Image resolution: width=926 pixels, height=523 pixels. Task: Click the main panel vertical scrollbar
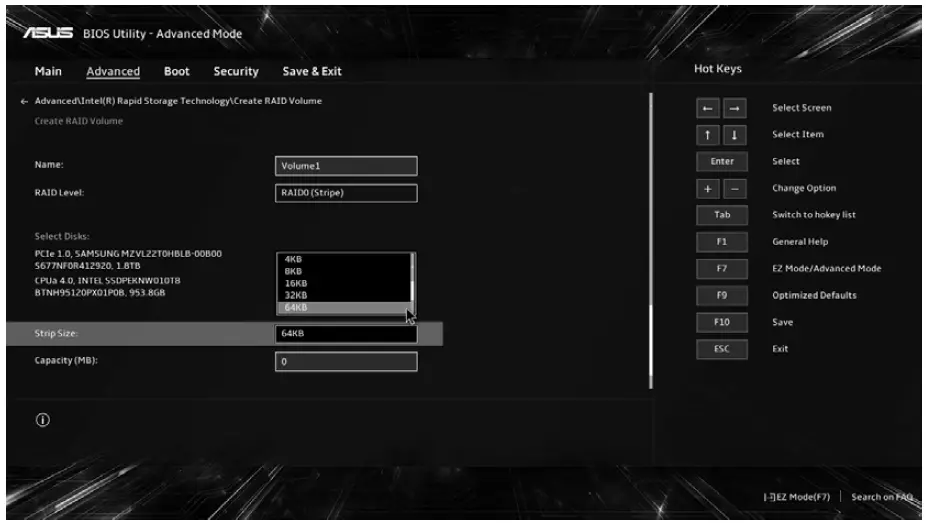coord(651,241)
